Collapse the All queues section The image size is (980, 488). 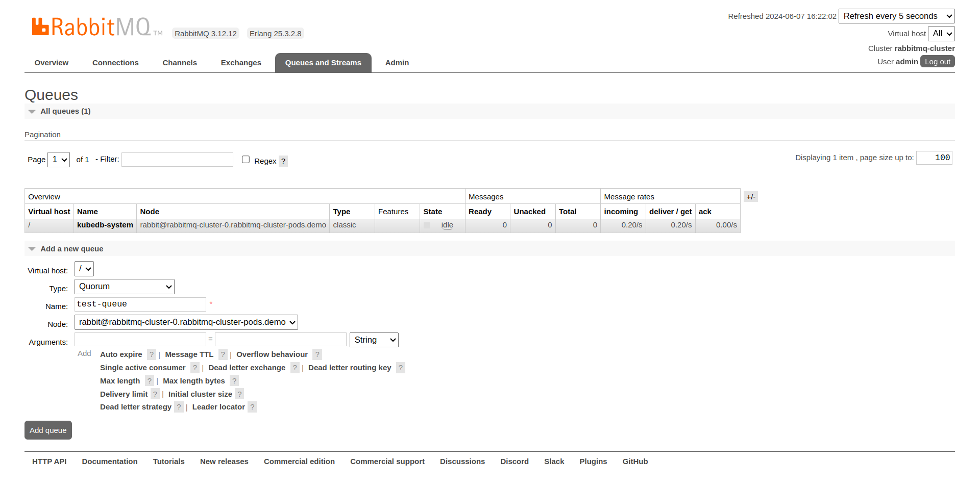(60, 111)
